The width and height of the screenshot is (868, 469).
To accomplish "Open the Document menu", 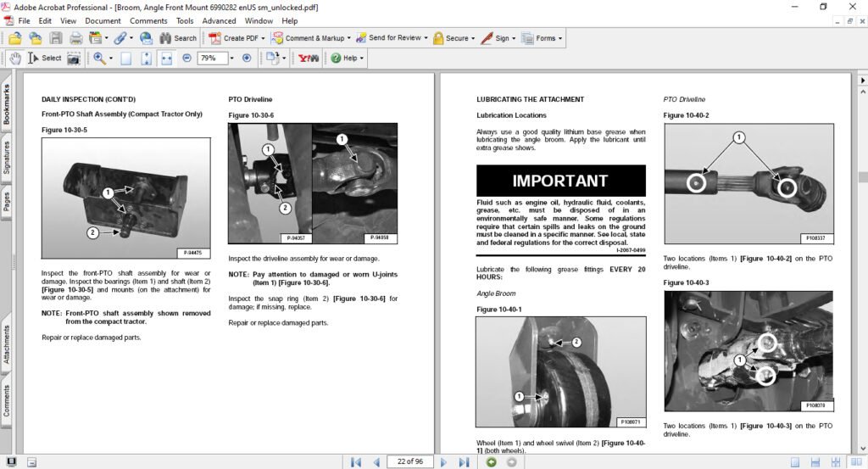I will pos(103,20).
